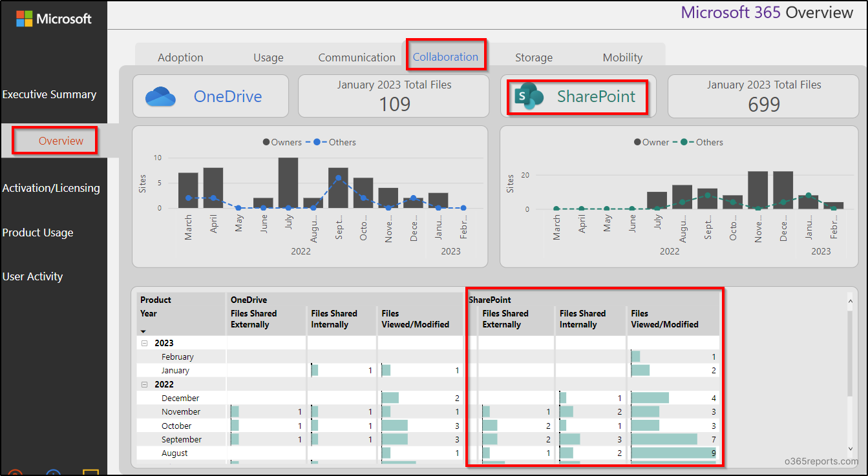The width and height of the screenshot is (868, 476).
Task: Go to Product Usage in the sidebar
Action: click(37, 233)
